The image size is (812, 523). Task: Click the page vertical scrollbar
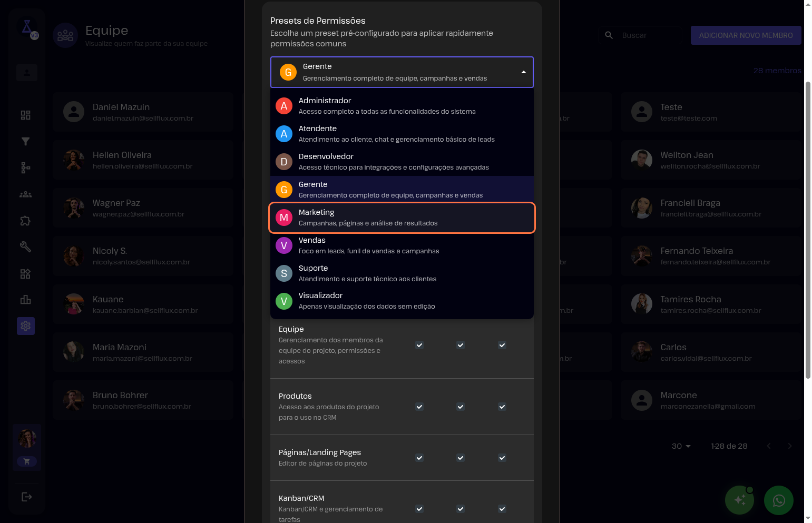(808, 230)
